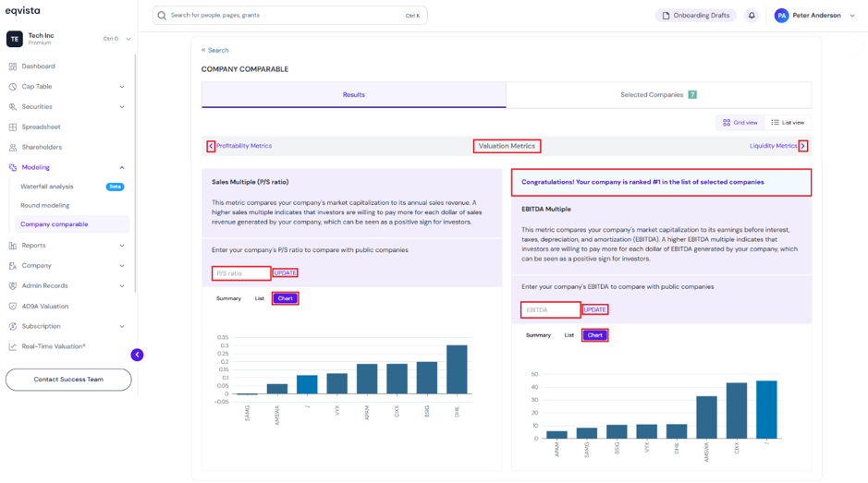The width and height of the screenshot is (868, 483).
Task: Expand the Cap Table menu
Action: pyautogui.click(x=122, y=87)
